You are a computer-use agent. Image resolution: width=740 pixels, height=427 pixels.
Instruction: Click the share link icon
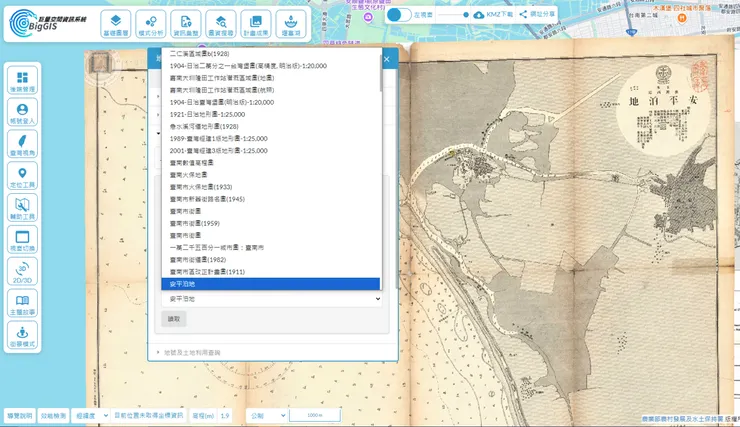(x=523, y=14)
